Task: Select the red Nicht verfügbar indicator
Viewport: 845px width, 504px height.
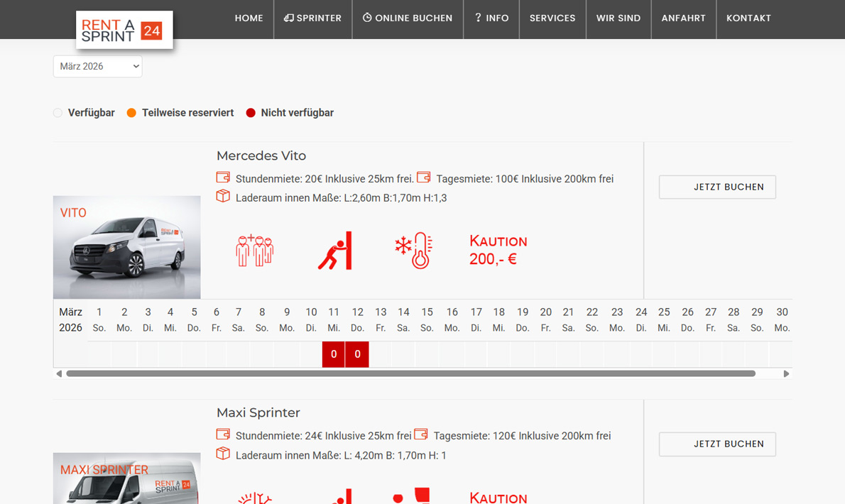Action: tap(251, 113)
